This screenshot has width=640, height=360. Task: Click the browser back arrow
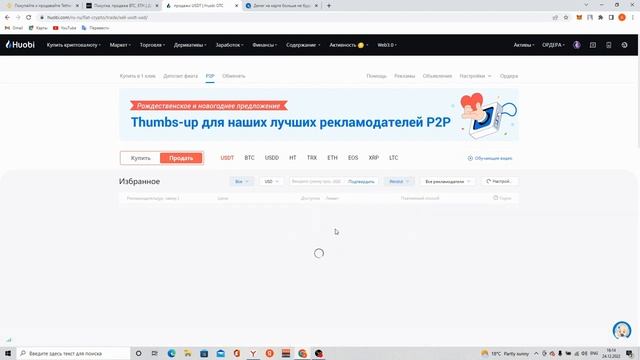(x=7, y=18)
